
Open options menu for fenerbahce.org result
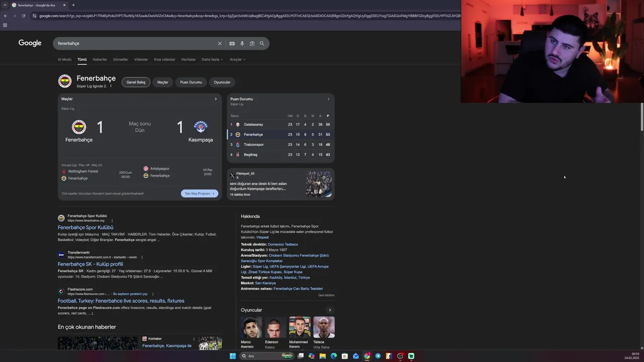[x=112, y=221]
